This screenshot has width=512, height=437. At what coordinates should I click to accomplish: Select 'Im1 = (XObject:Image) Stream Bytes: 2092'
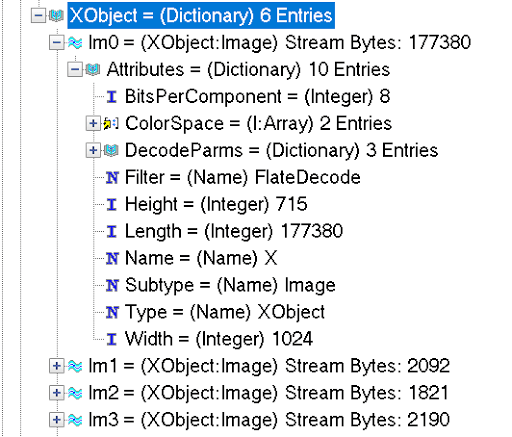click(x=269, y=366)
